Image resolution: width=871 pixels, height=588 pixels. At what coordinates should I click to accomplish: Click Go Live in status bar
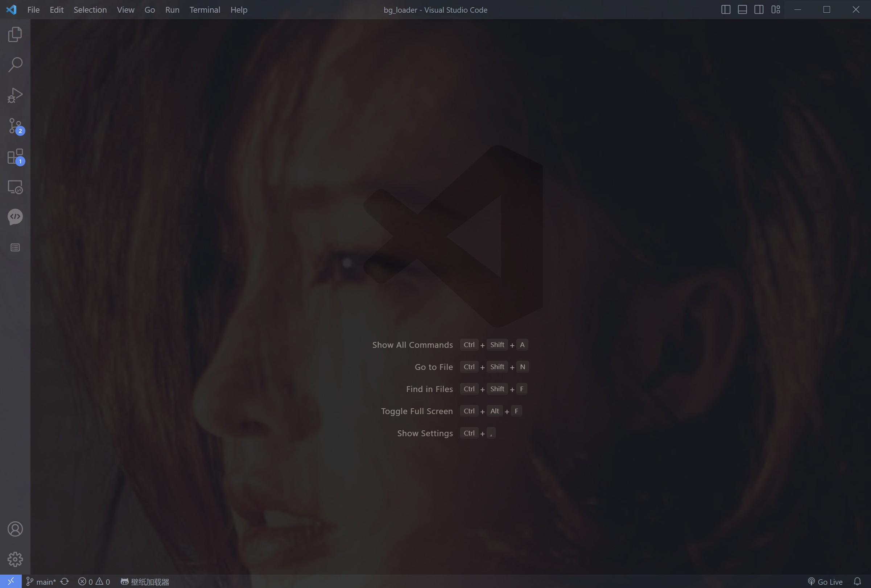(x=825, y=581)
